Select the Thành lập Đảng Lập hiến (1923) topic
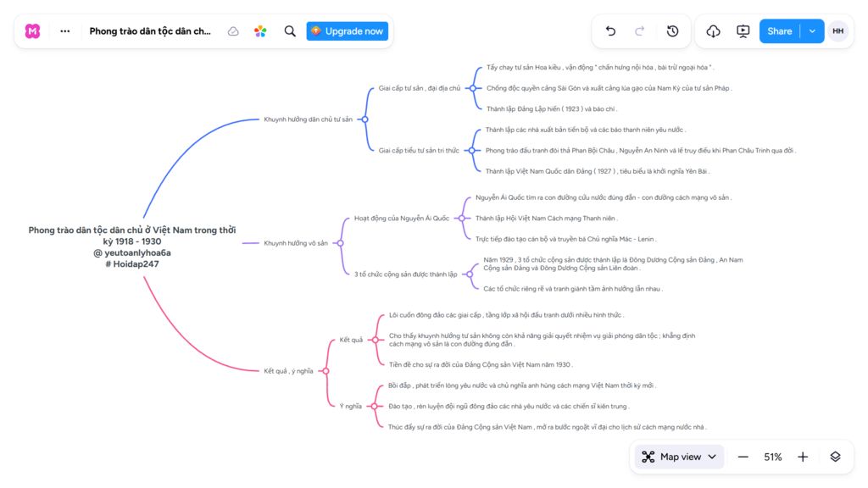The height and width of the screenshot is (488, 868). pos(551,109)
